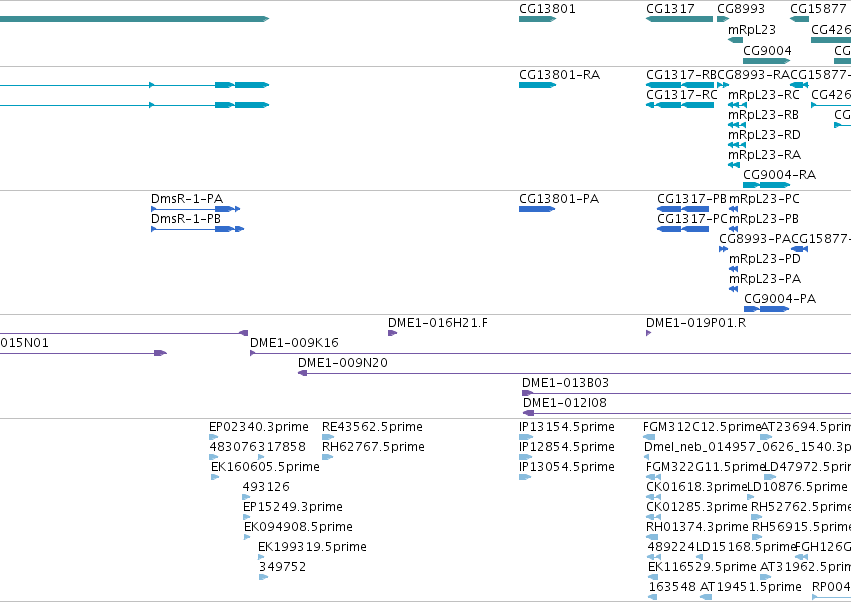The width and height of the screenshot is (851, 602).
Task: Select the mRpL23-PD protein label
Action: coord(765,259)
